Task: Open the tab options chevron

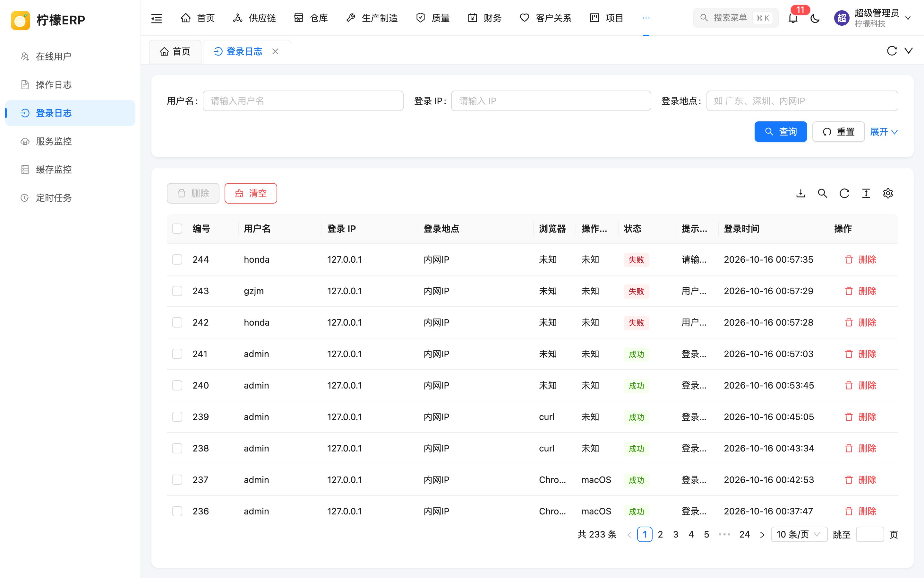Action: (x=908, y=51)
